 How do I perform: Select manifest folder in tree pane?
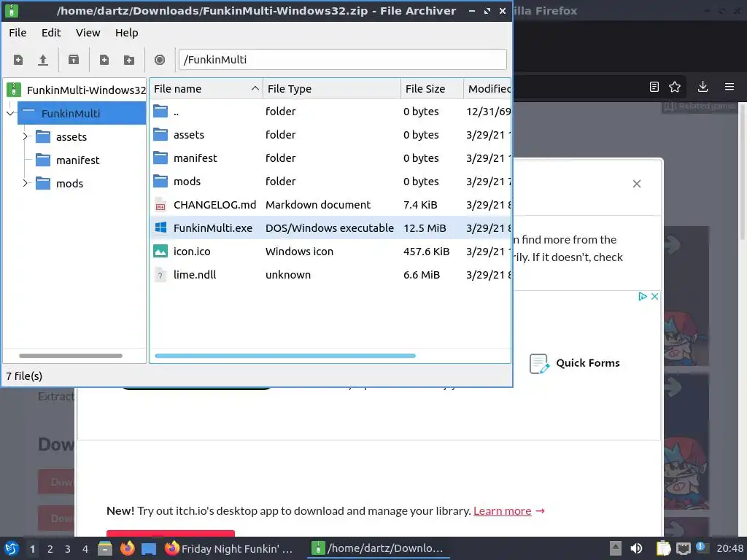point(77,160)
